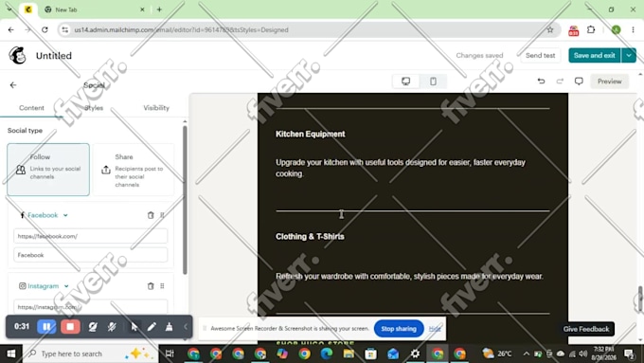The image size is (644, 363).
Task: Select the Clothing & T-Shirts heading
Action: tap(310, 236)
